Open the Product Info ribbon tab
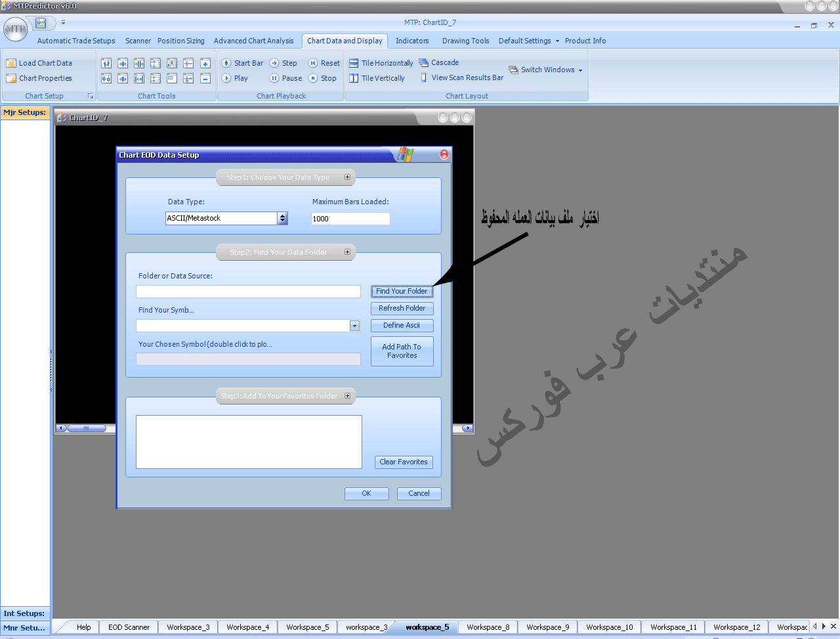Image resolution: width=840 pixels, height=639 pixels. click(x=585, y=41)
